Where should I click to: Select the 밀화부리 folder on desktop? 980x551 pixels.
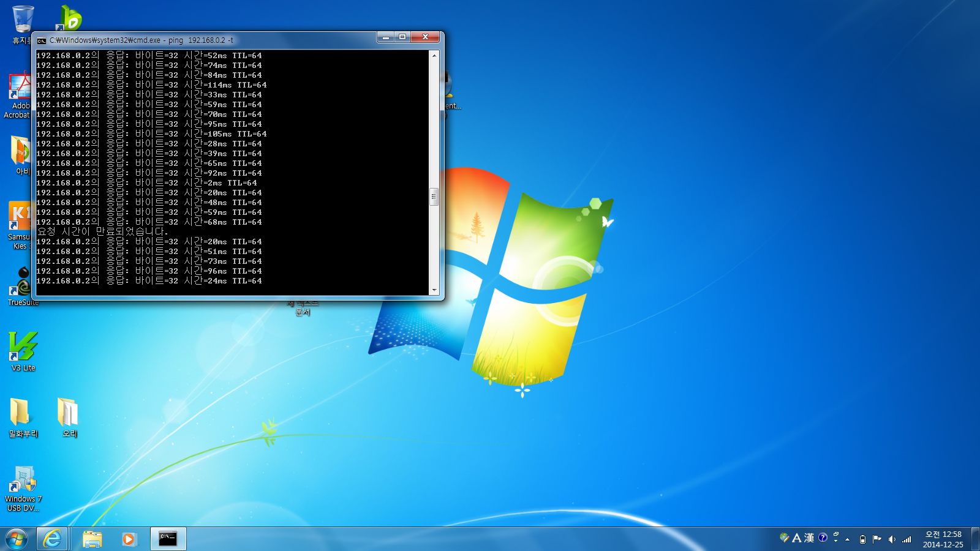(23, 418)
